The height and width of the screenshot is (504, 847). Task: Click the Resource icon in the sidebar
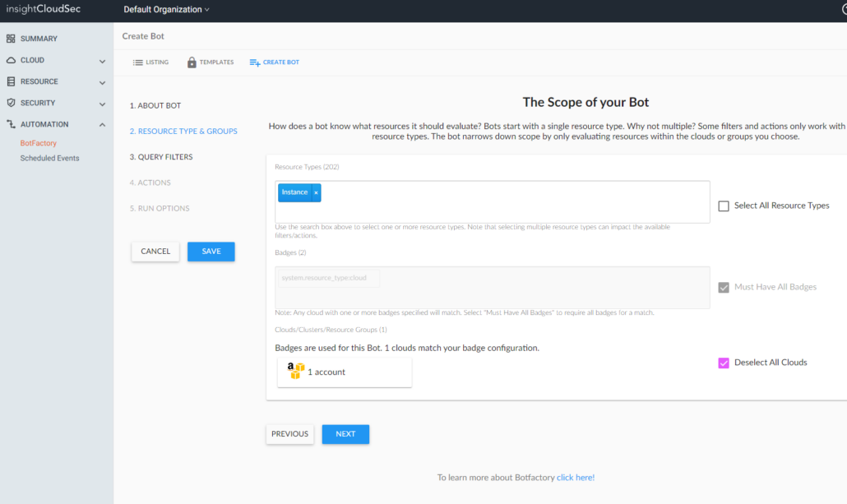point(12,81)
